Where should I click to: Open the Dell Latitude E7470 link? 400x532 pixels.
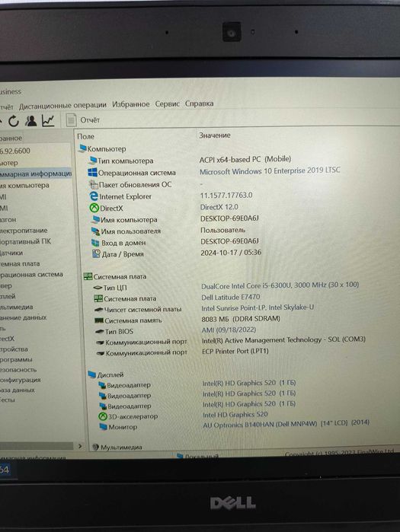pyautogui.click(x=231, y=298)
